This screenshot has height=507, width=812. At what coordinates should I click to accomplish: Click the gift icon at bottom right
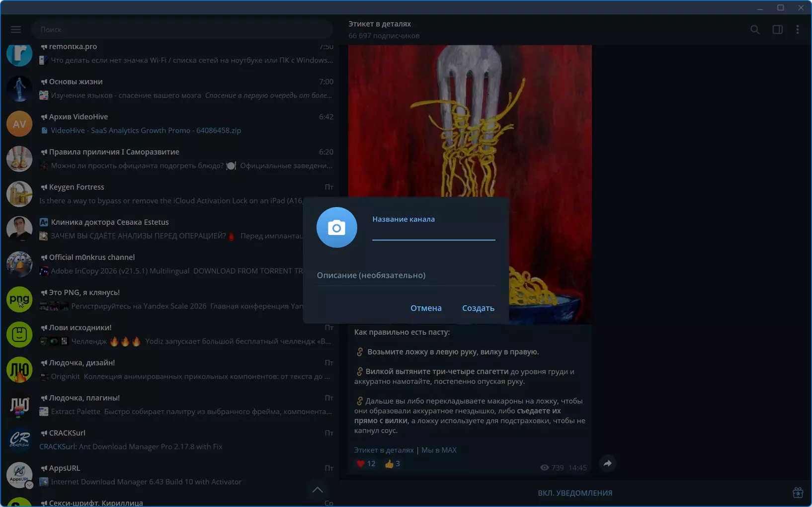tap(798, 493)
